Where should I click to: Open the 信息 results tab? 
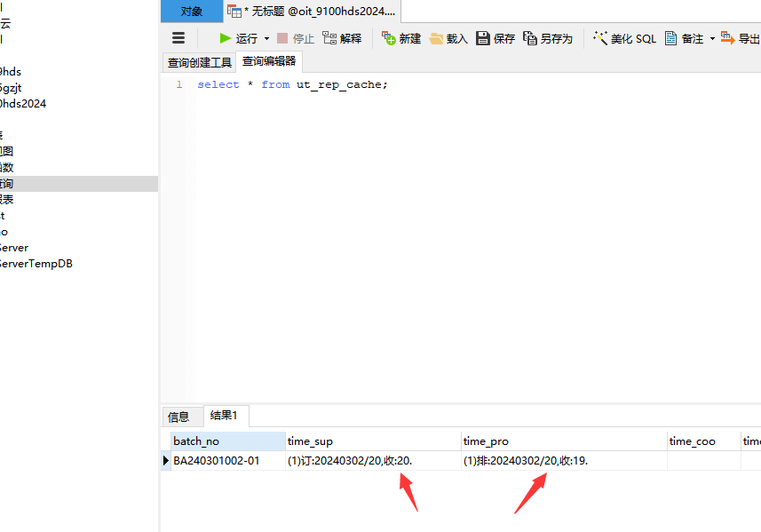coord(178,417)
